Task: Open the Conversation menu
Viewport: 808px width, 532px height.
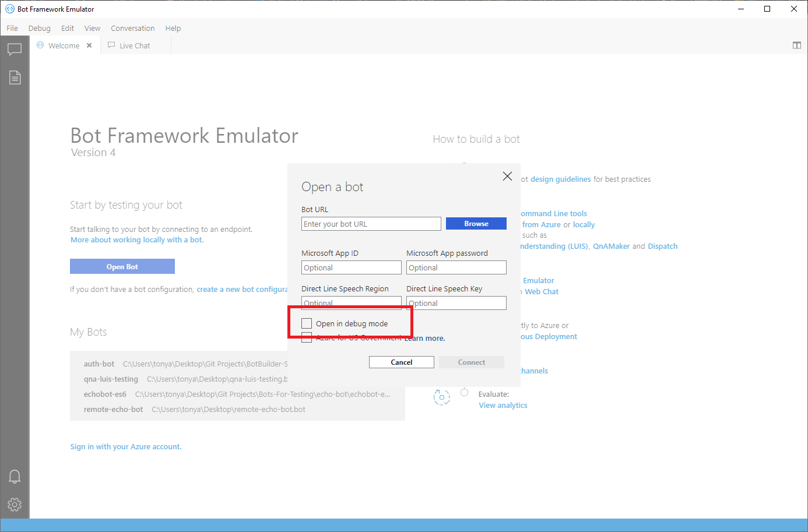Action: (x=132, y=28)
